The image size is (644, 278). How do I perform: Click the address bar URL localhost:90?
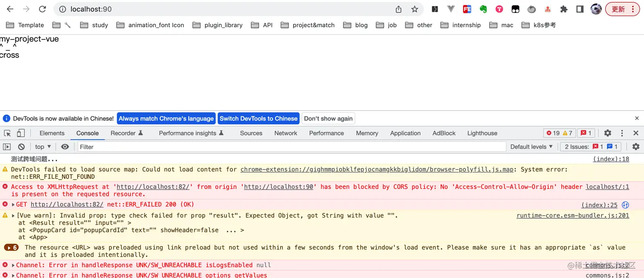[x=91, y=9]
